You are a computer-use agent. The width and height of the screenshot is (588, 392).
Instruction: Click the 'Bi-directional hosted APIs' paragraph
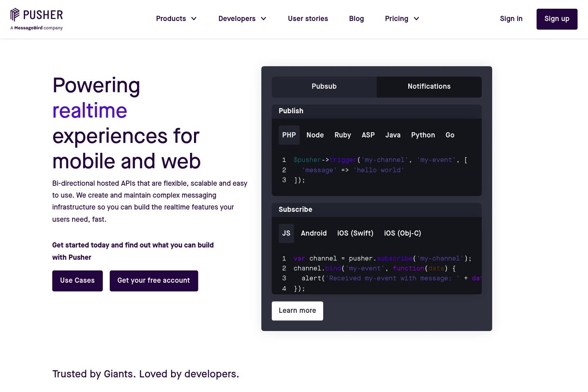coord(150,201)
